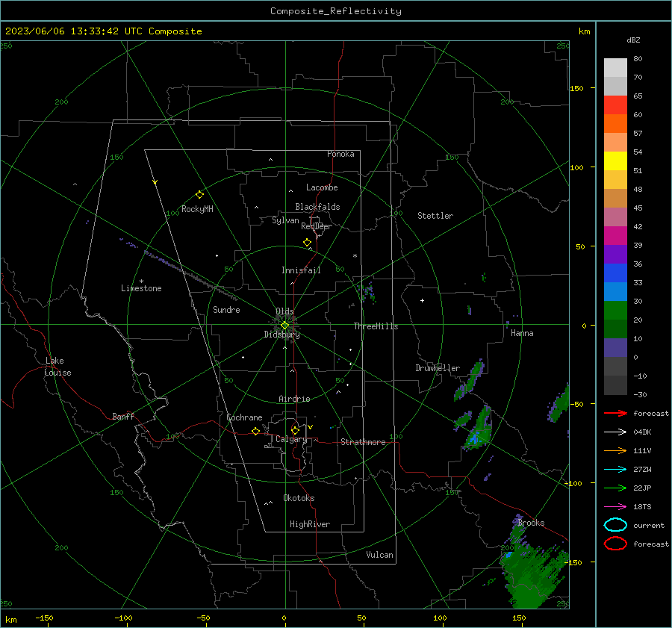Click the yellow radar site diamond at Didsbury
This screenshot has width=672, height=628.
[x=284, y=326]
